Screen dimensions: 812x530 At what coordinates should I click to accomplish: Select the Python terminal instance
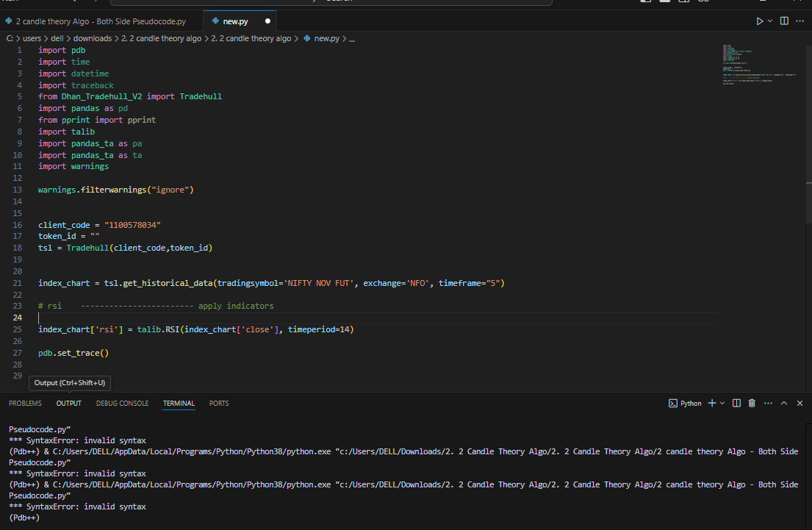(685, 403)
